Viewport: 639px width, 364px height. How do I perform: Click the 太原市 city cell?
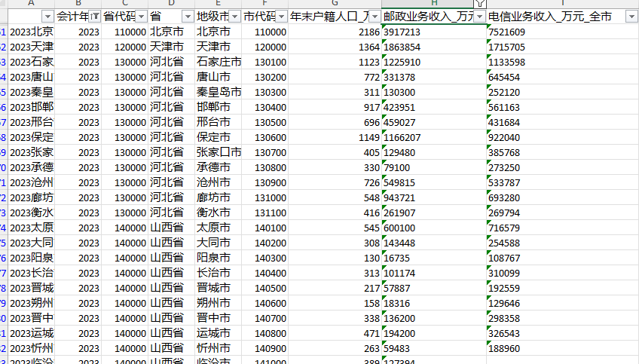tap(218, 228)
